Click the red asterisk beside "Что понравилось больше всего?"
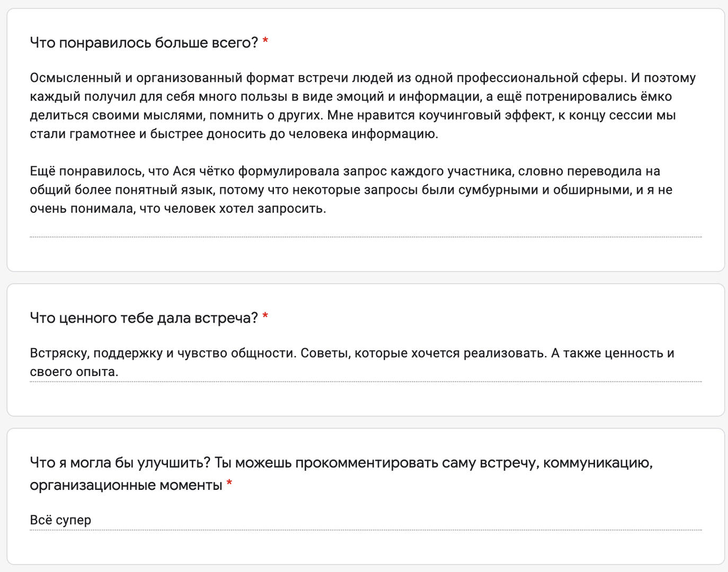Viewport: 728px width, 572px height. [x=265, y=42]
